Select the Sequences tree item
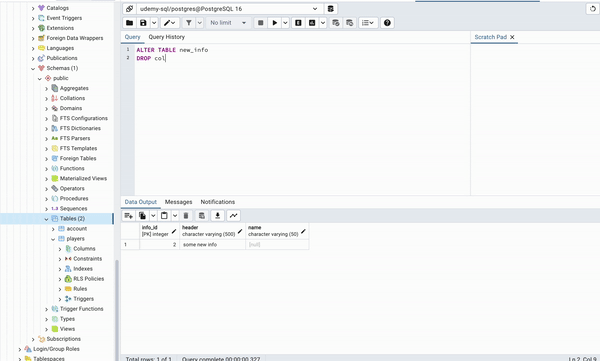This screenshot has width=600, height=361. pos(73,209)
